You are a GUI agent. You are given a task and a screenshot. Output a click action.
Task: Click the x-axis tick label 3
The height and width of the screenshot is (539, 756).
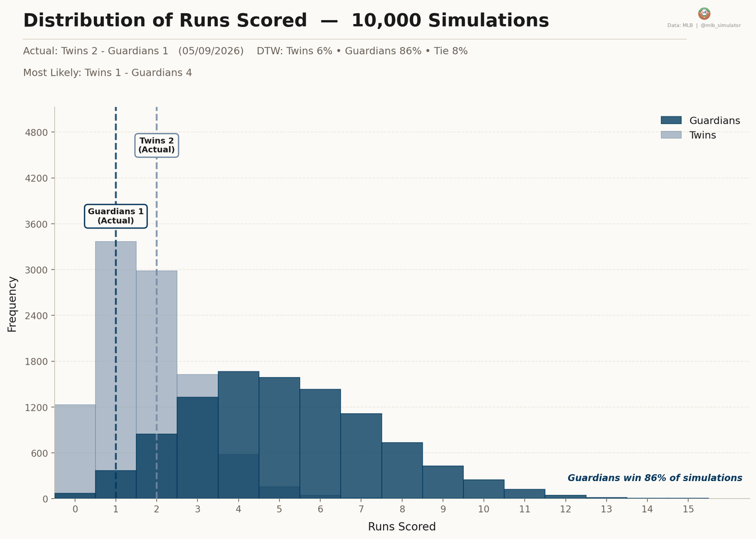pos(198,509)
